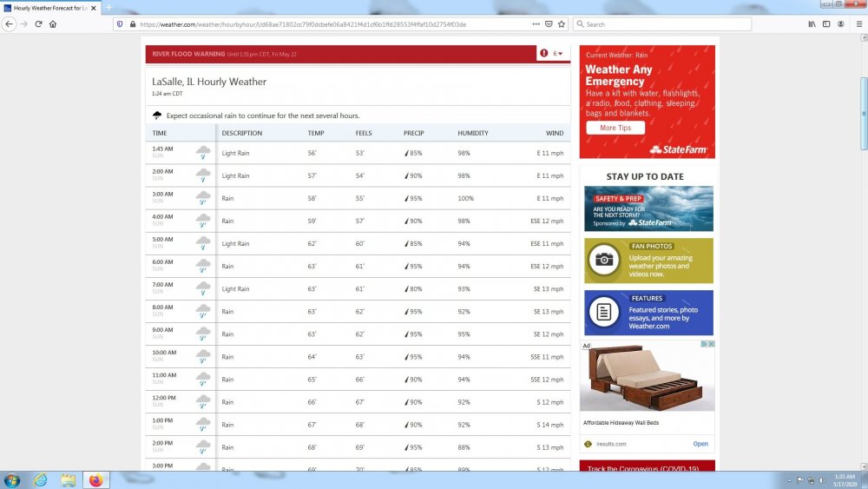Click Open on the Hideaway Wall Beds ad
This screenshot has height=489, width=868.
(700, 444)
